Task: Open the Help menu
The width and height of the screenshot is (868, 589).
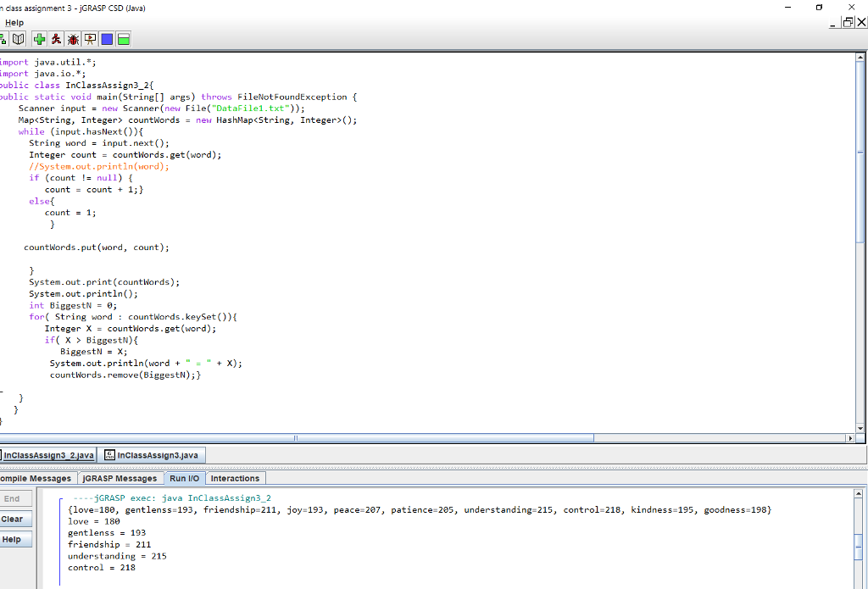Action: (14, 23)
